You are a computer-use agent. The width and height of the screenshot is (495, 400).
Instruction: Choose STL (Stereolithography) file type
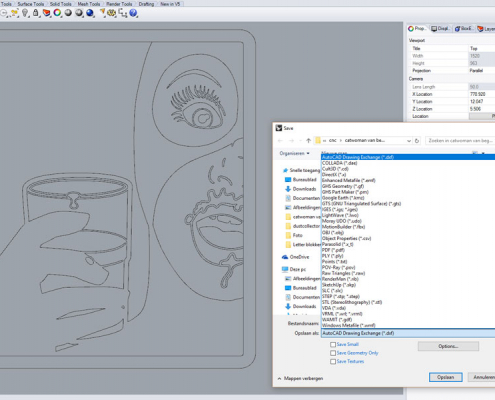pos(408,302)
